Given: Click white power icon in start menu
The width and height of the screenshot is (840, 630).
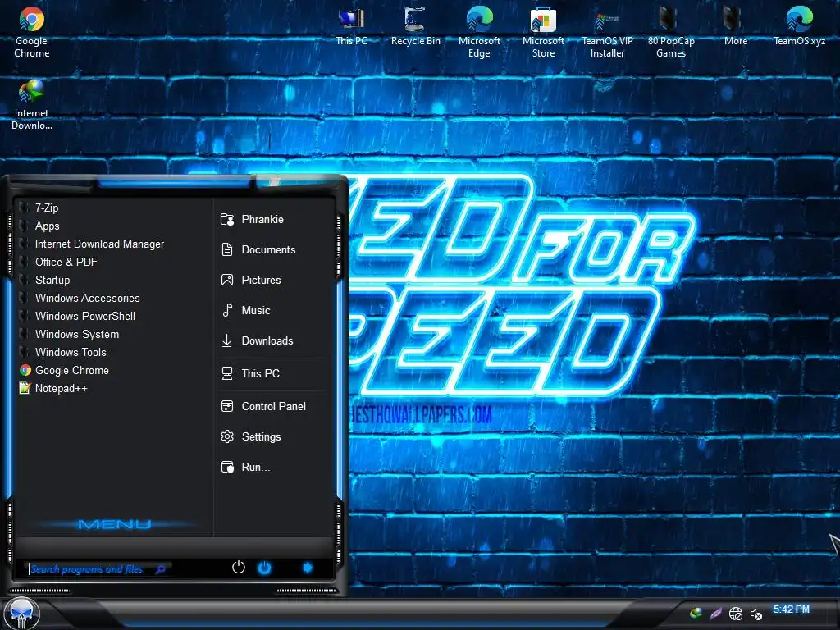Looking at the screenshot, I should coord(239,568).
